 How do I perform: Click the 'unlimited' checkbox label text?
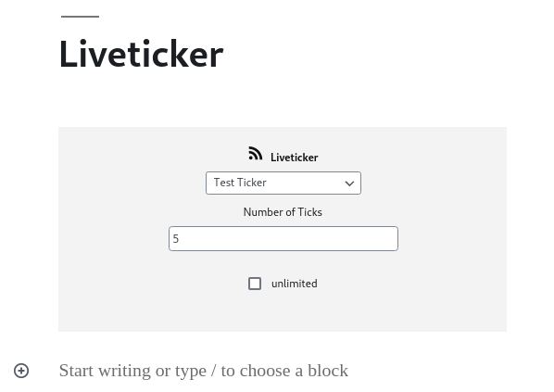click(295, 284)
